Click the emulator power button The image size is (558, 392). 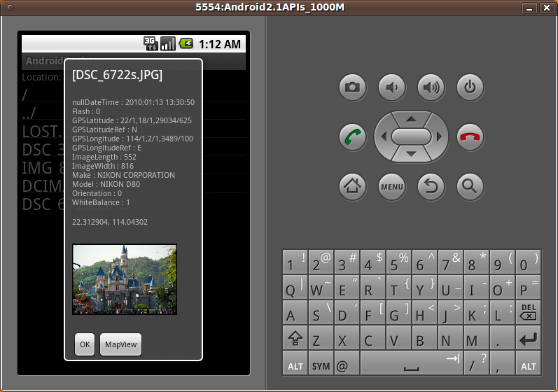click(x=470, y=87)
